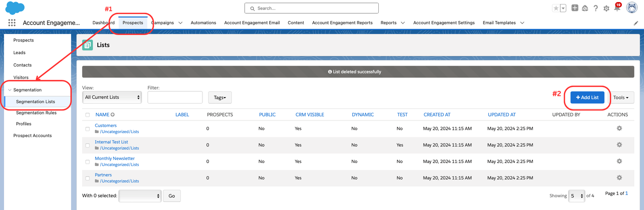Click into the Filter text field
Screen dimensions: 644x210
tap(175, 97)
